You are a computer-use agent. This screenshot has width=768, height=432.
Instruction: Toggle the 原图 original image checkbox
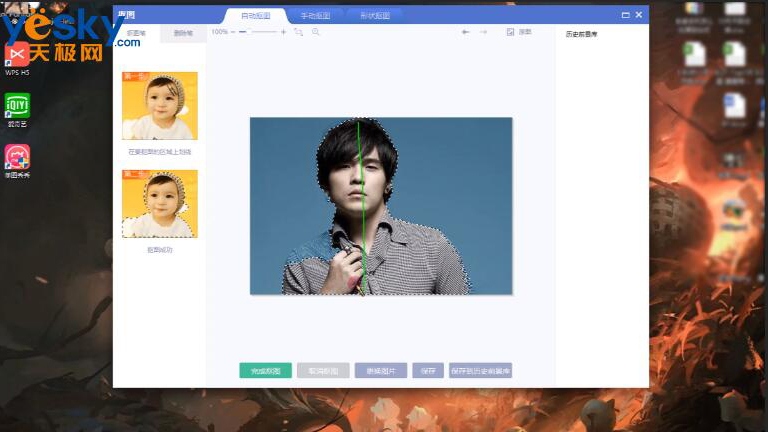point(510,32)
